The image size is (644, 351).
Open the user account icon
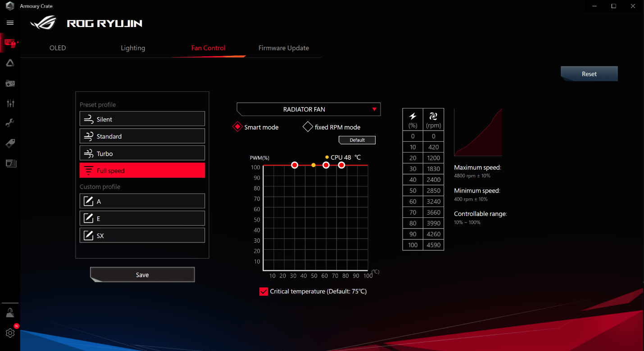10,313
